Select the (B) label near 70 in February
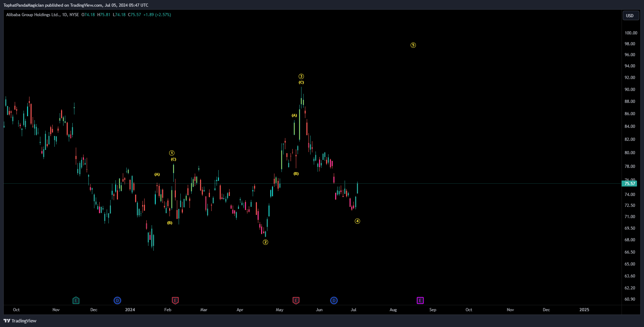The height and width of the screenshot is (327, 644). tap(170, 223)
